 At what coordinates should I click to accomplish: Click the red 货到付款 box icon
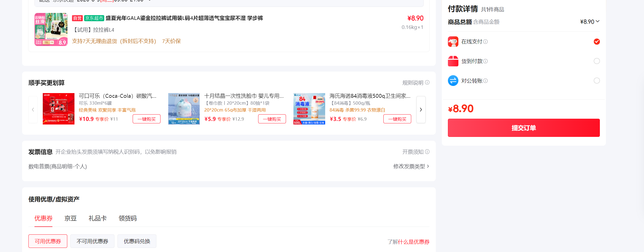point(453,61)
